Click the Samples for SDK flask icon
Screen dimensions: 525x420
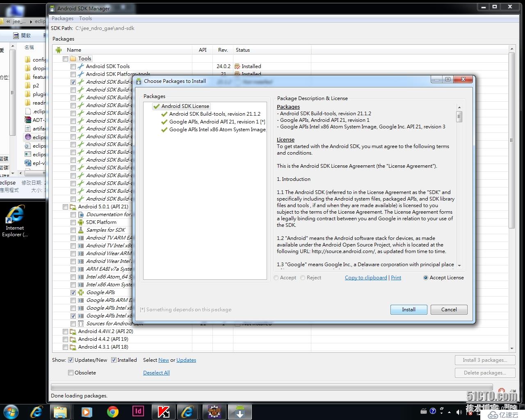coord(81,230)
